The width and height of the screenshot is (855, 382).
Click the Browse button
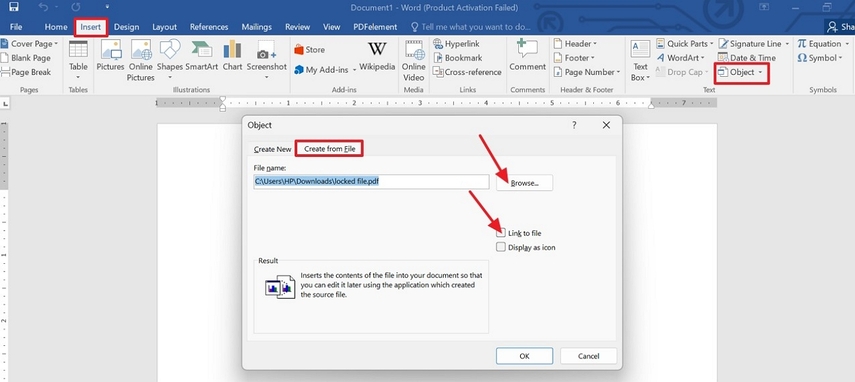click(525, 183)
